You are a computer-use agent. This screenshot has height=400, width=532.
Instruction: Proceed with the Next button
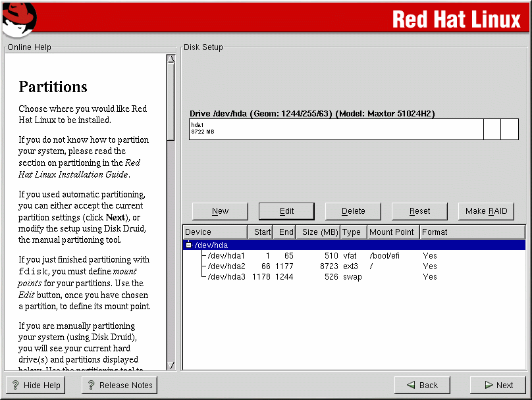(498, 386)
